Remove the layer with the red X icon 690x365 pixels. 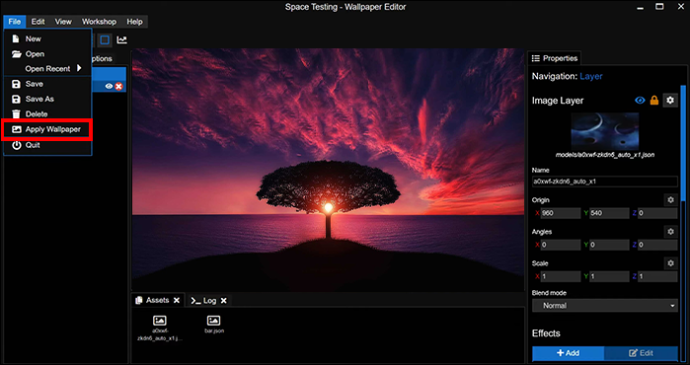click(x=119, y=87)
